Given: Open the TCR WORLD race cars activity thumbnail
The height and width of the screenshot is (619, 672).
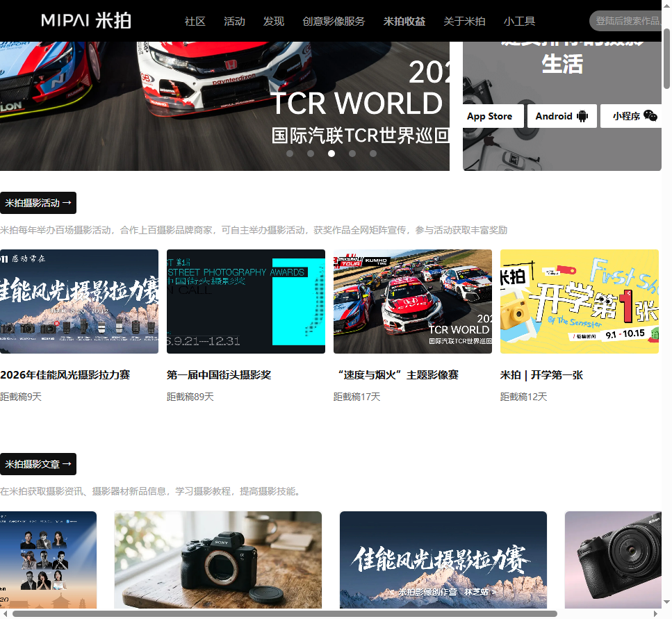Looking at the screenshot, I should (413, 302).
